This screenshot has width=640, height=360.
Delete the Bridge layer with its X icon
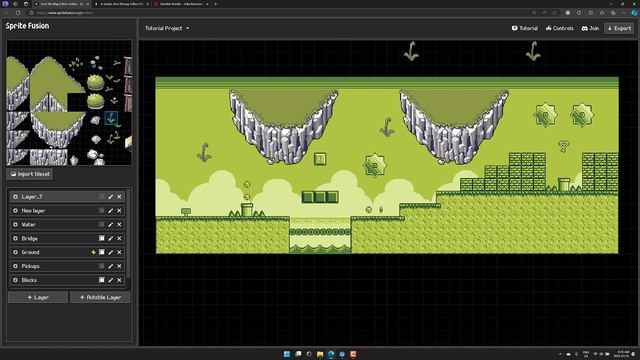pyautogui.click(x=119, y=238)
